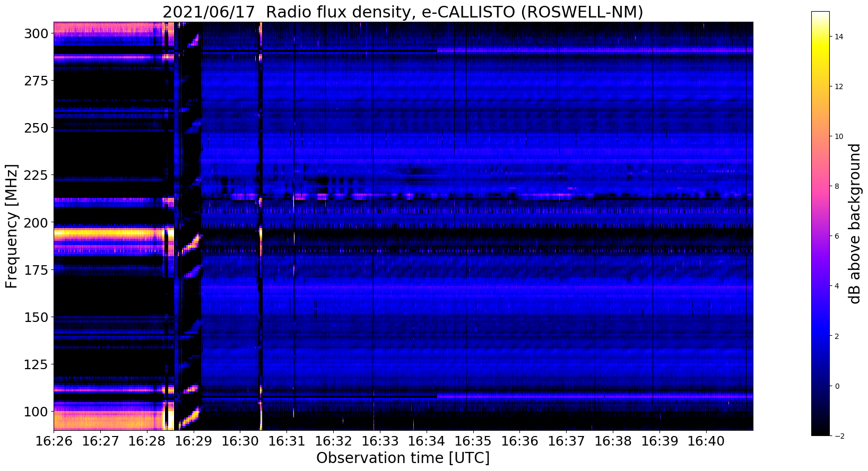Click the 16:27 time tick label
The height and width of the screenshot is (471, 868).
pos(100,441)
